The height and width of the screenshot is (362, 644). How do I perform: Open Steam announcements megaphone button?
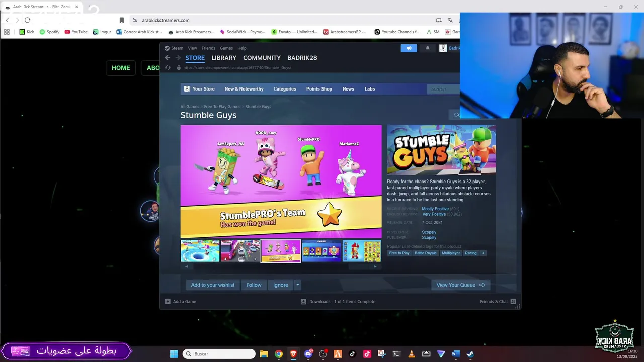click(409, 48)
